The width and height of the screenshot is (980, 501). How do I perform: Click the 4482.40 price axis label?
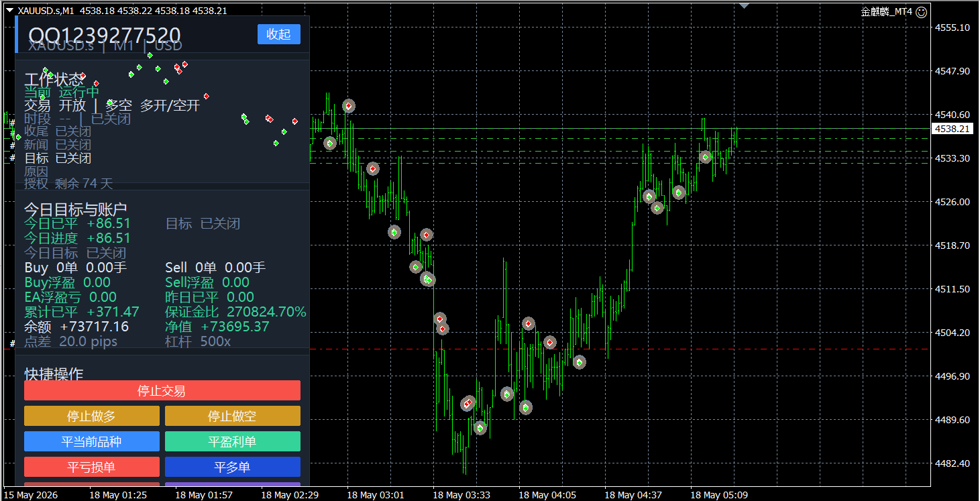pos(952,463)
